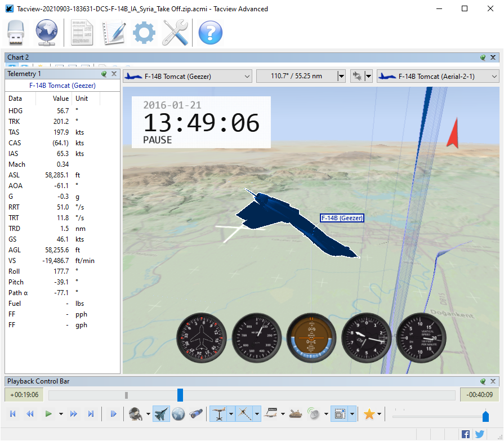This screenshot has width=504, height=441.
Task: Expand the trail lines dropdown arrow
Action: click(x=257, y=414)
